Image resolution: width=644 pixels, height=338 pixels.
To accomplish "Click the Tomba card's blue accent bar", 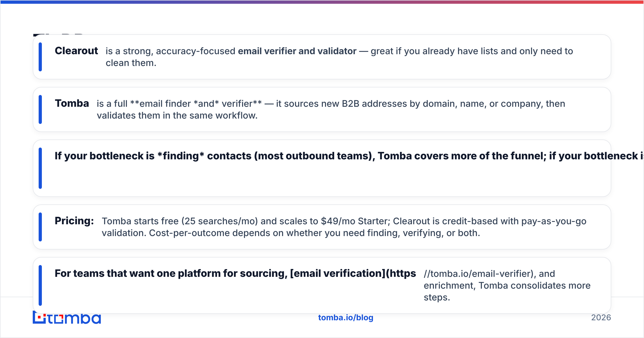I will [40, 109].
